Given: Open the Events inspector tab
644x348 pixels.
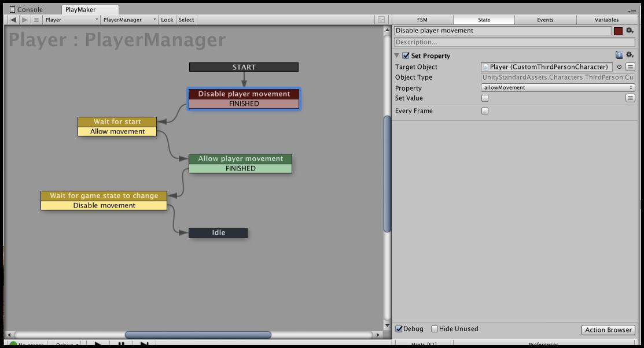Looking at the screenshot, I should coord(545,20).
